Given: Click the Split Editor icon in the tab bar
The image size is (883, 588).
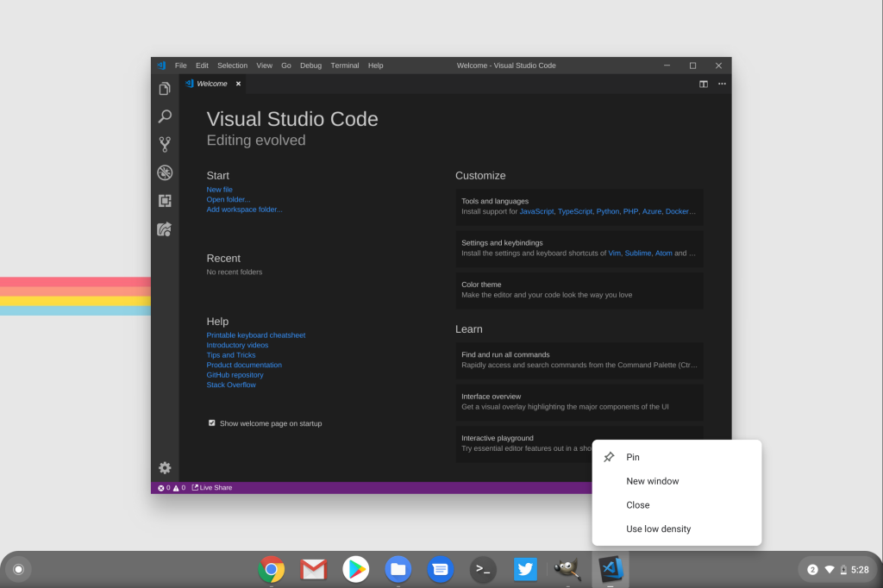Looking at the screenshot, I should 704,84.
